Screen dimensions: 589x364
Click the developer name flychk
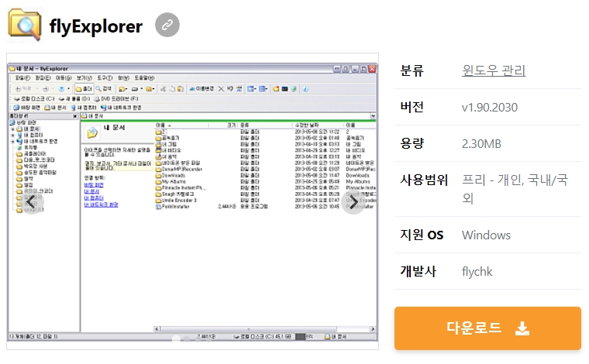[x=477, y=271]
